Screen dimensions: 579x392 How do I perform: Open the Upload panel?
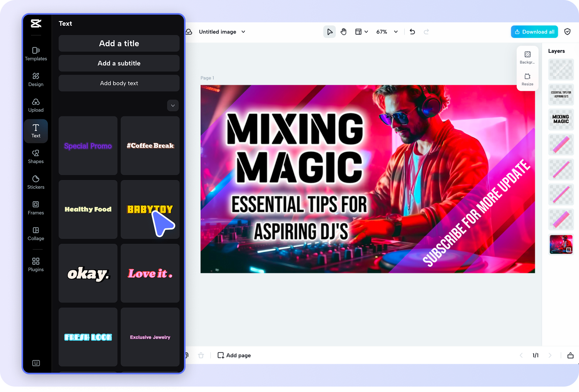click(36, 105)
